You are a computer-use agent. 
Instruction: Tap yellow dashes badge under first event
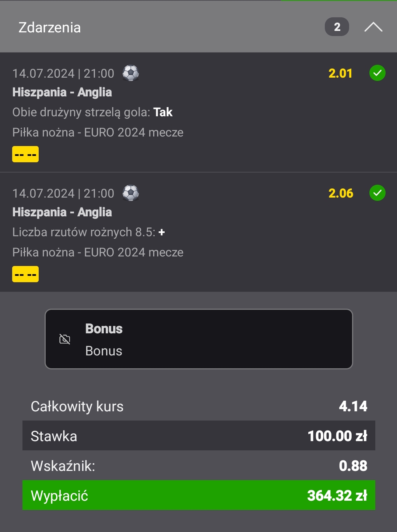click(x=25, y=154)
